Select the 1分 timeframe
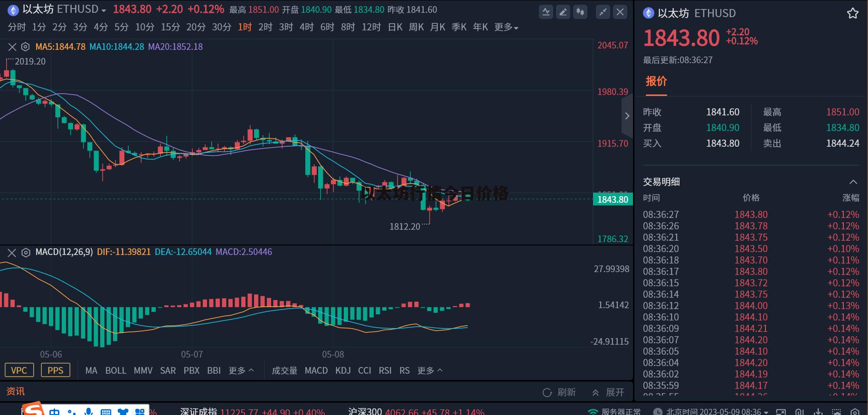The width and height of the screenshot is (868, 415). pos(39,27)
